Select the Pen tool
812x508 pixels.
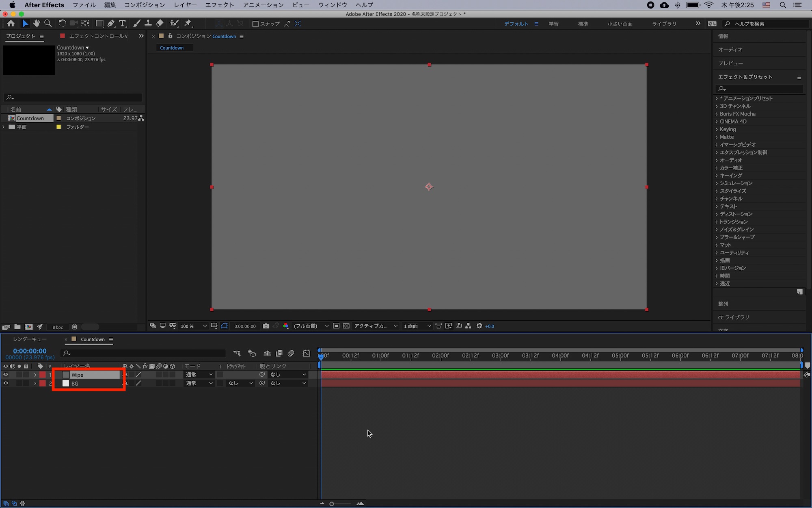111,24
